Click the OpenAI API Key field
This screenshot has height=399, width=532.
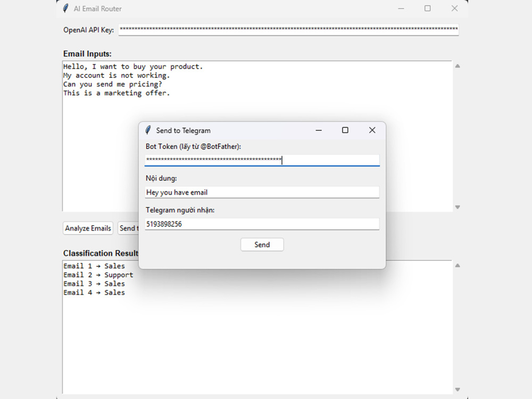(288, 29)
